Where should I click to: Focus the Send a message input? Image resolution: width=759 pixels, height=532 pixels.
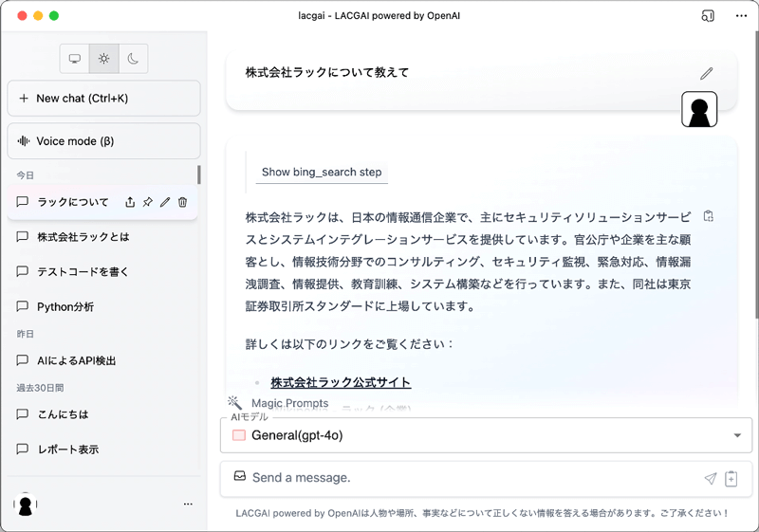(474, 478)
